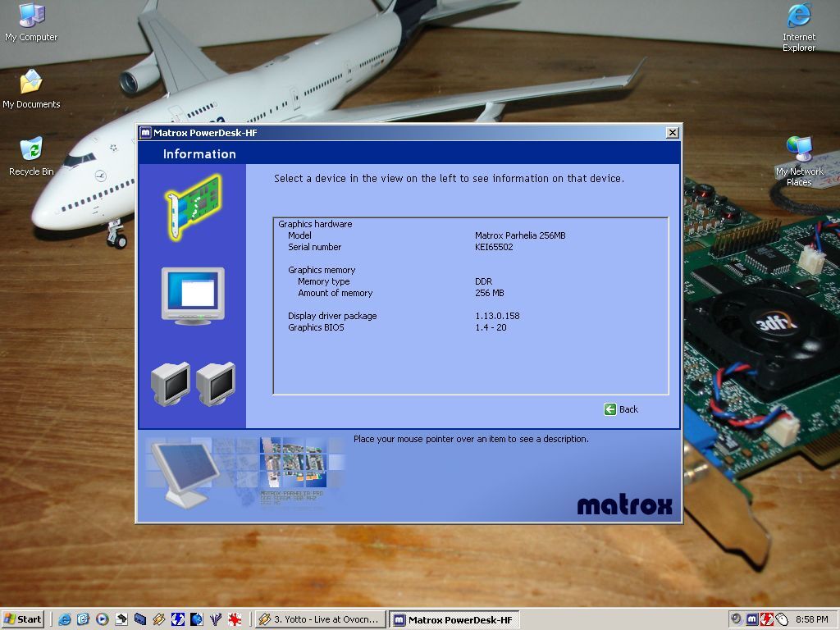This screenshot has width=840, height=630.
Task: Launch Winamp from Quick Launch
Action: [x=158, y=619]
